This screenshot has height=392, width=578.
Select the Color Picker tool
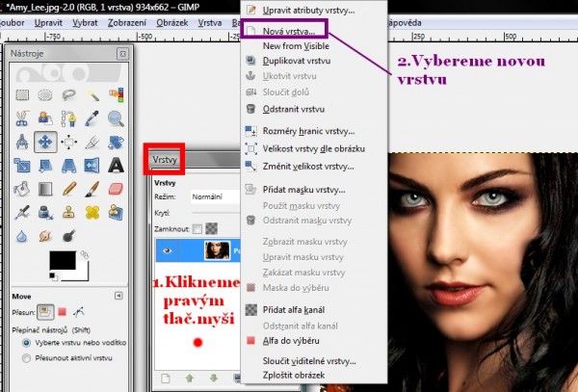pyautogui.click(x=92, y=118)
